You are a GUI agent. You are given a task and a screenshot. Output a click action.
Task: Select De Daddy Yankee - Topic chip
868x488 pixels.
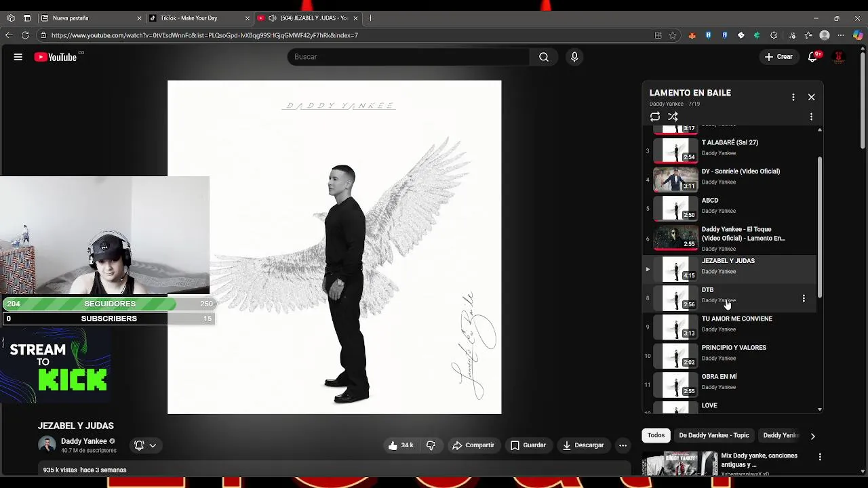coord(713,435)
